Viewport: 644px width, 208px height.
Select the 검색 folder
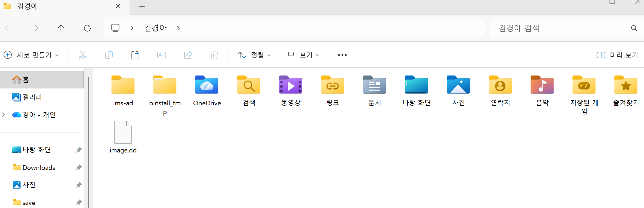tap(249, 91)
